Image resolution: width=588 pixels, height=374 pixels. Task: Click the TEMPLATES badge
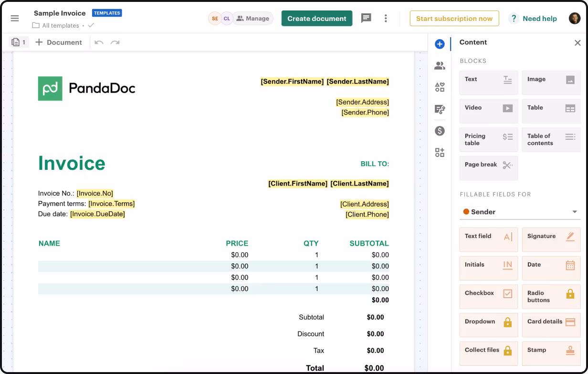coord(107,13)
